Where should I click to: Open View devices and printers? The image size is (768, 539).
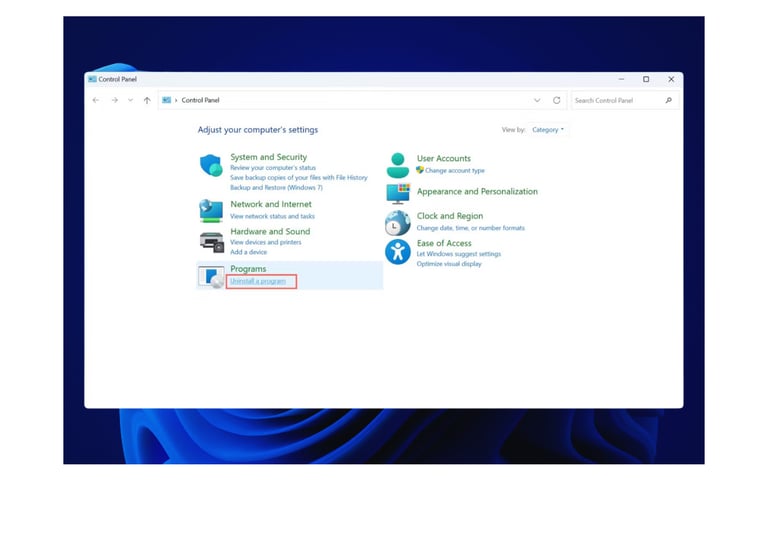coord(265,242)
